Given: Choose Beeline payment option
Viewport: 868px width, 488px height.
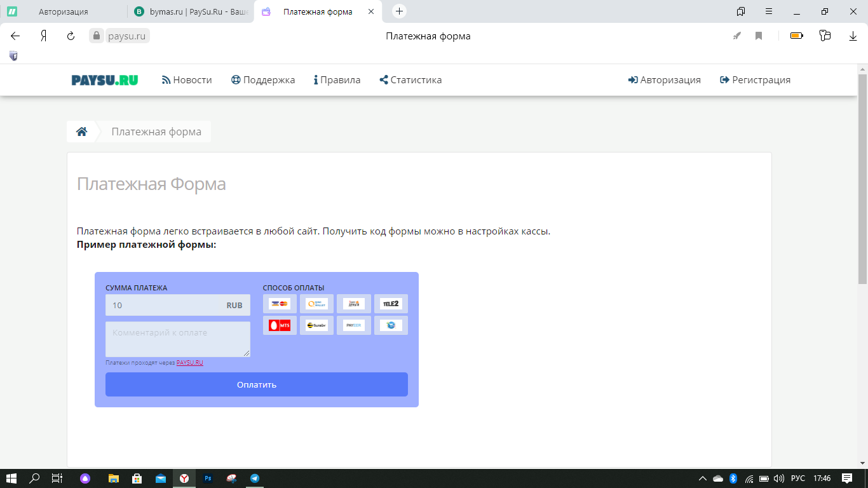Looking at the screenshot, I should 316,325.
